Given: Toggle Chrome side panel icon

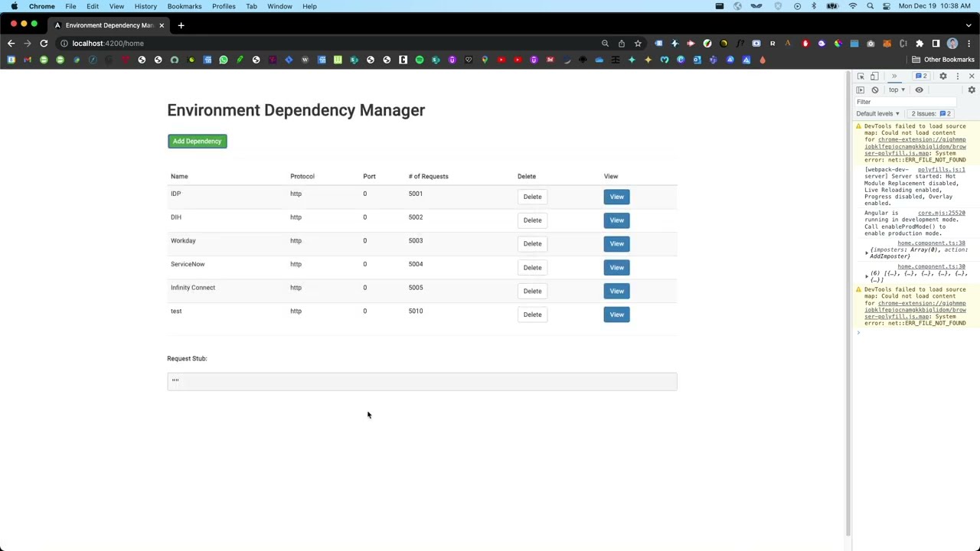Looking at the screenshot, I should click(x=936, y=44).
